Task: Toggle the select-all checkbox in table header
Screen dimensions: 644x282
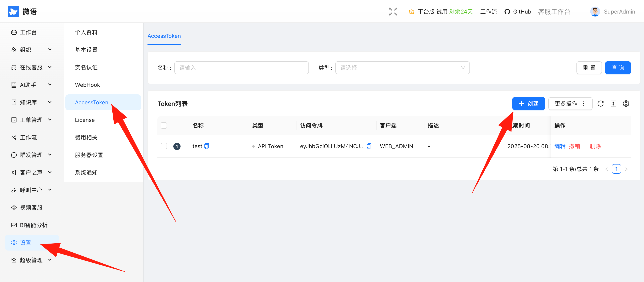Action: 164,125
